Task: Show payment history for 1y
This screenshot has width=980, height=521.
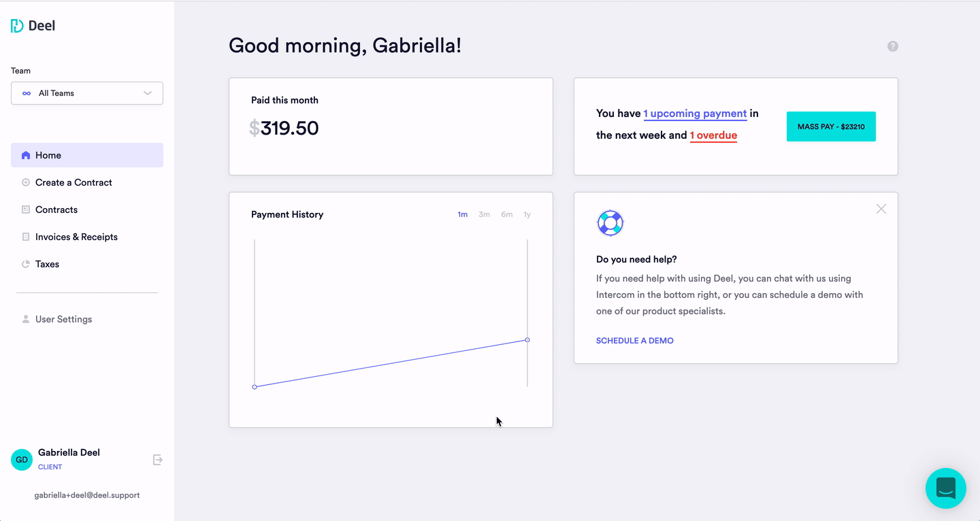Action: pyautogui.click(x=527, y=214)
